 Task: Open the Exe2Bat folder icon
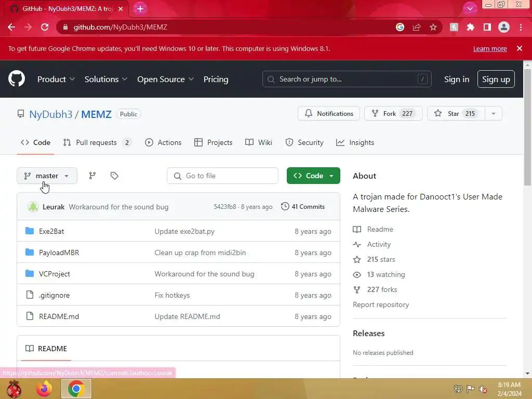(30, 231)
